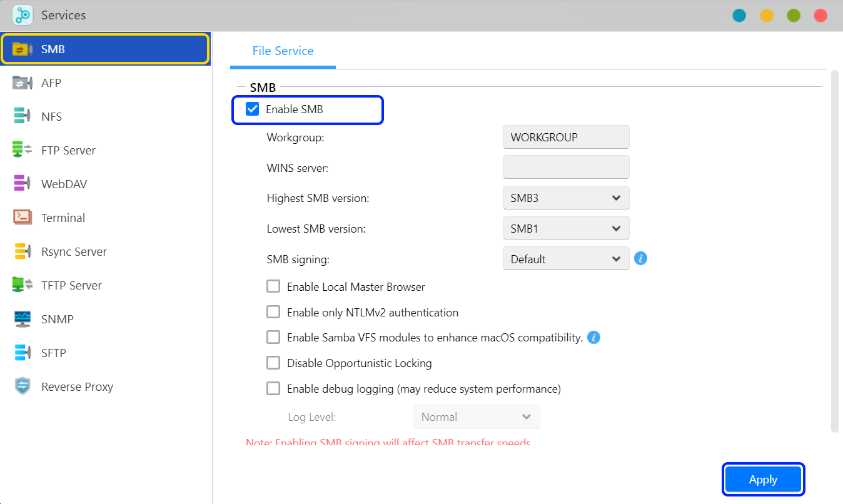Click the Terminal icon in sidebar
The image size is (843, 504).
pos(23,218)
